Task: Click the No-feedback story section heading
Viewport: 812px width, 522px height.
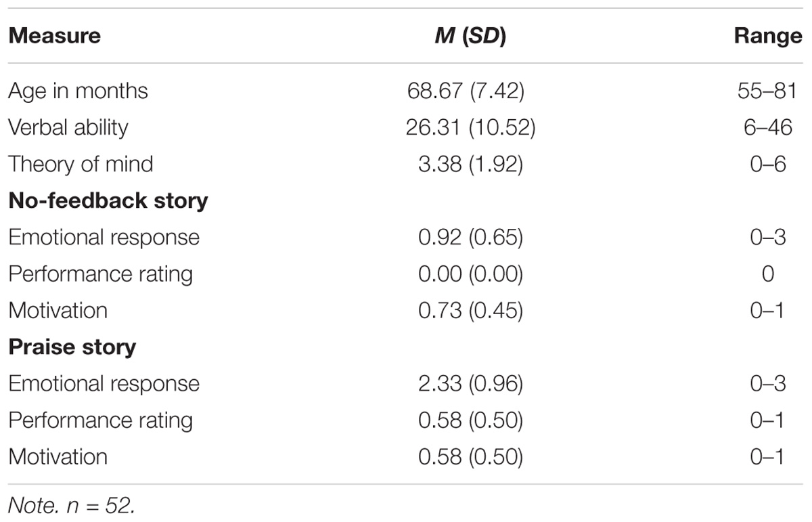Action: [108, 201]
